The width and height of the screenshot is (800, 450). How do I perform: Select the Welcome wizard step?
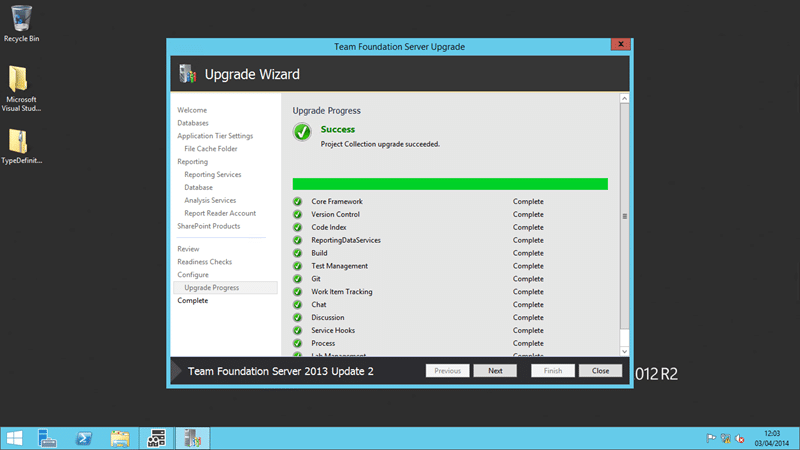(x=192, y=110)
